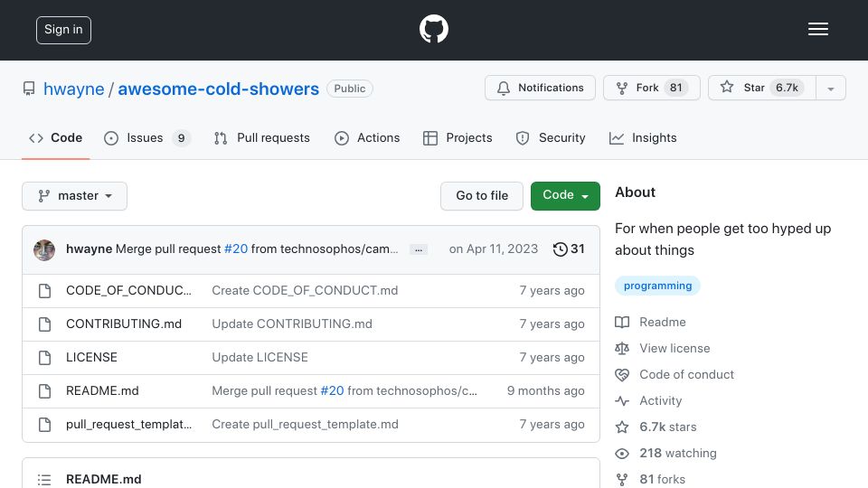The height and width of the screenshot is (488, 868).
Task: Open the Create CODE_OF_CONDUCT.md commit message
Action: pyautogui.click(x=305, y=290)
